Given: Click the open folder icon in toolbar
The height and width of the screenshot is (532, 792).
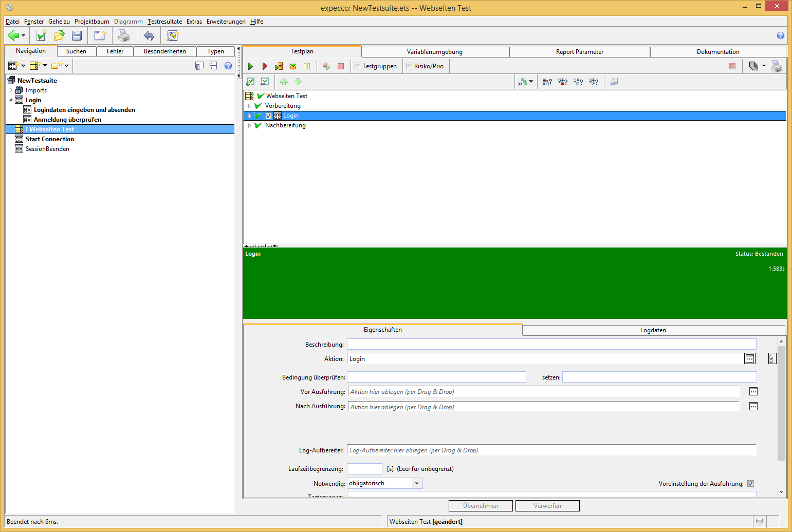Looking at the screenshot, I should tap(59, 35).
